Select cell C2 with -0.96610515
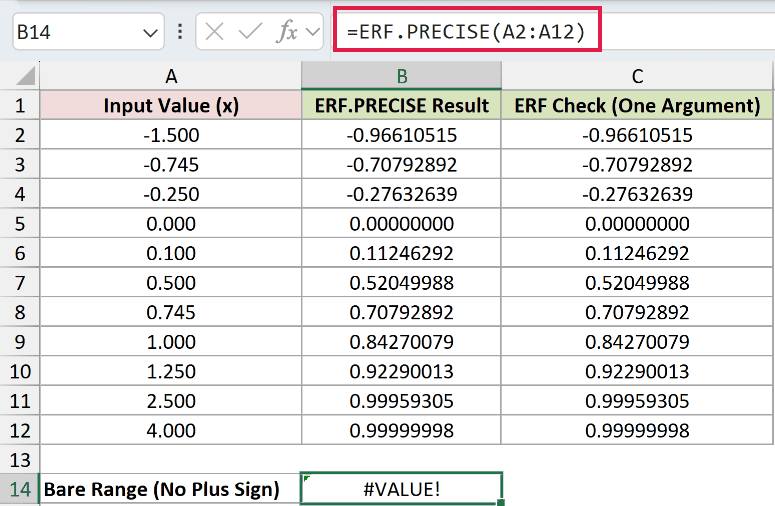The width and height of the screenshot is (775, 506). [x=637, y=135]
